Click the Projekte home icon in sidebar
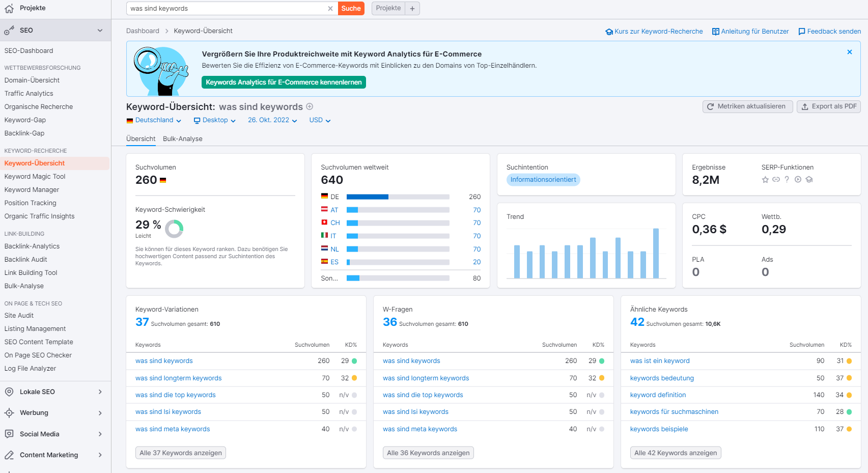The image size is (868, 473). 9,9
